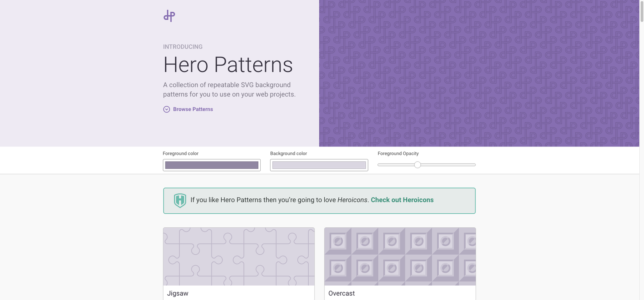Open the Browse Patterns link
Viewport: 644px width, 300px height.
click(x=193, y=109)
